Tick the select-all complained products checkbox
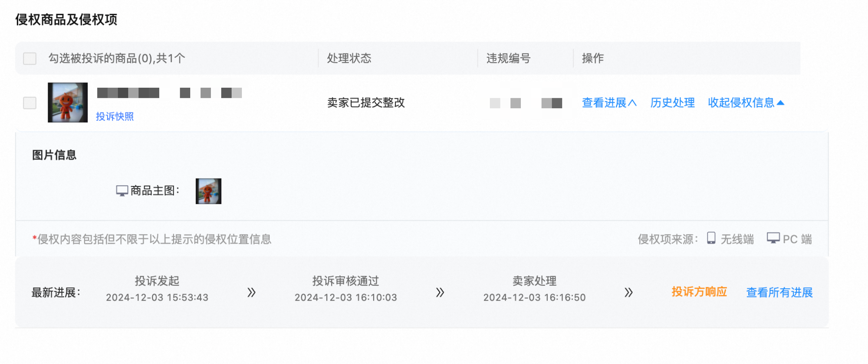This screenshot has height=364, width=868. 30,58
